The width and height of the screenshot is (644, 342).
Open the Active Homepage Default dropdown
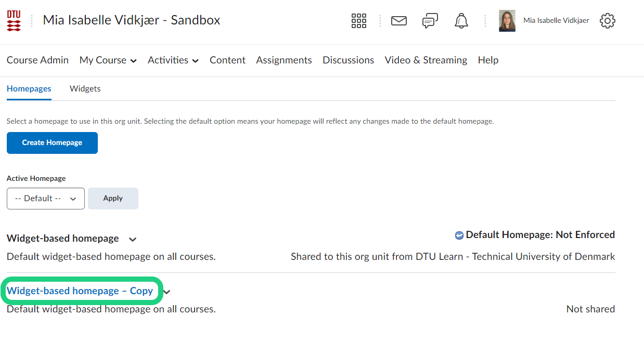pos(46,199)
